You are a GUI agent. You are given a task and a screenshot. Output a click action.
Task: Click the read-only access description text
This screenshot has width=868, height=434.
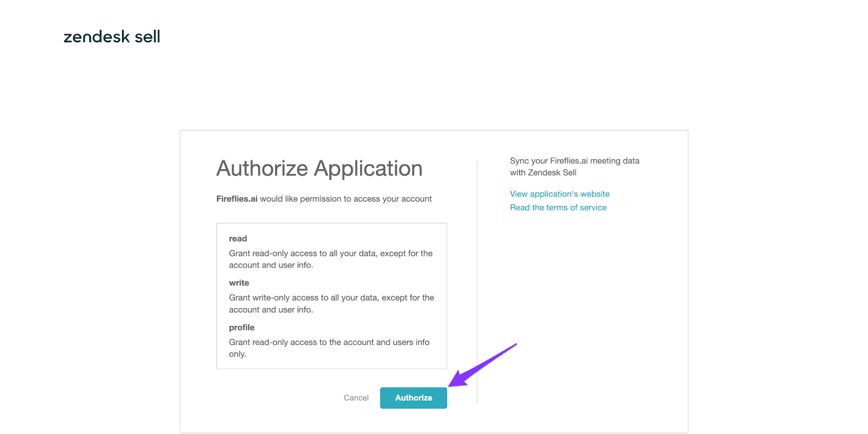pyautogui.click(x=331, y=259)
